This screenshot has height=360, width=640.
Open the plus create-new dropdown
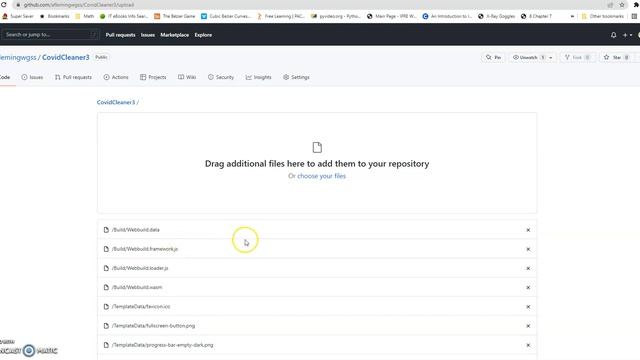[x=627, y=35]
